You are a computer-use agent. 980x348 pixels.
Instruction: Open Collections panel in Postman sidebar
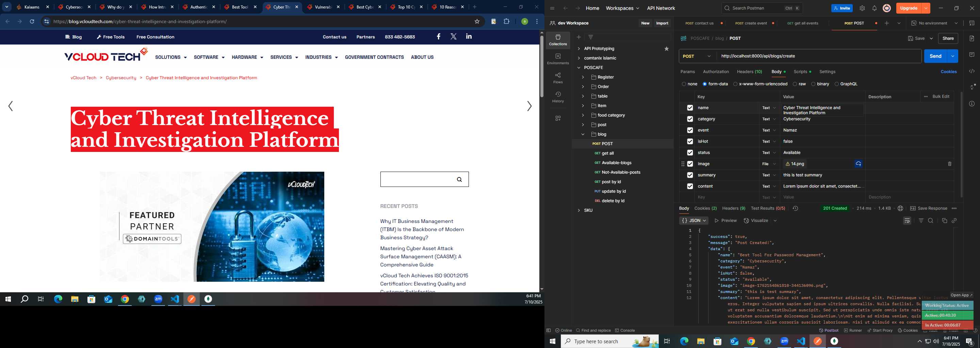click(558, 40)
